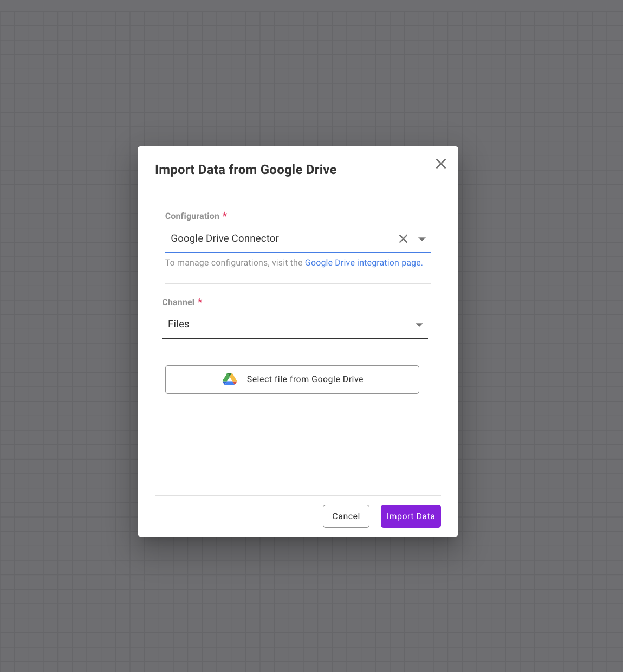Click the Google Drive logo icon
This screenshot has height=672, width=623.
(230, 379)
